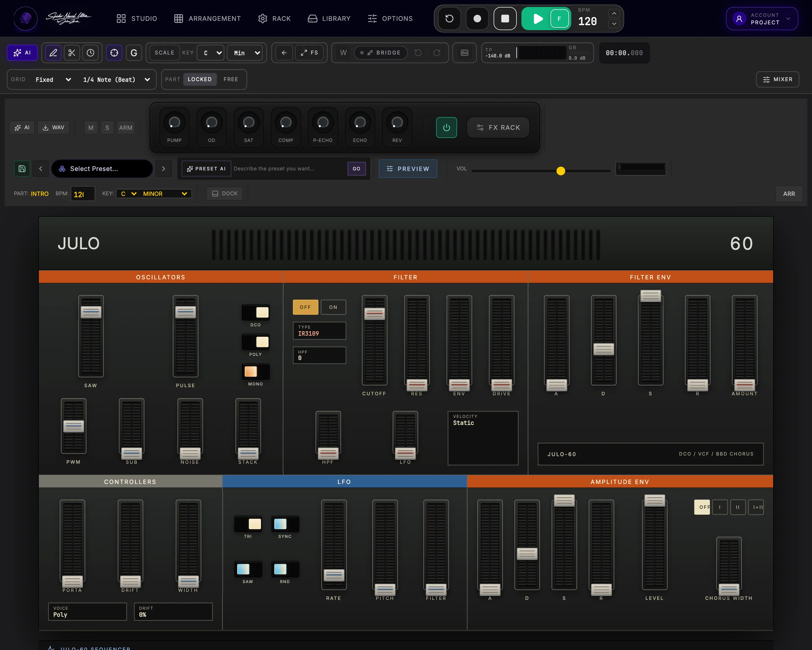Click the DOCK button
The width and height of the screenshot is (812, 650).
(x=225, y=194)
